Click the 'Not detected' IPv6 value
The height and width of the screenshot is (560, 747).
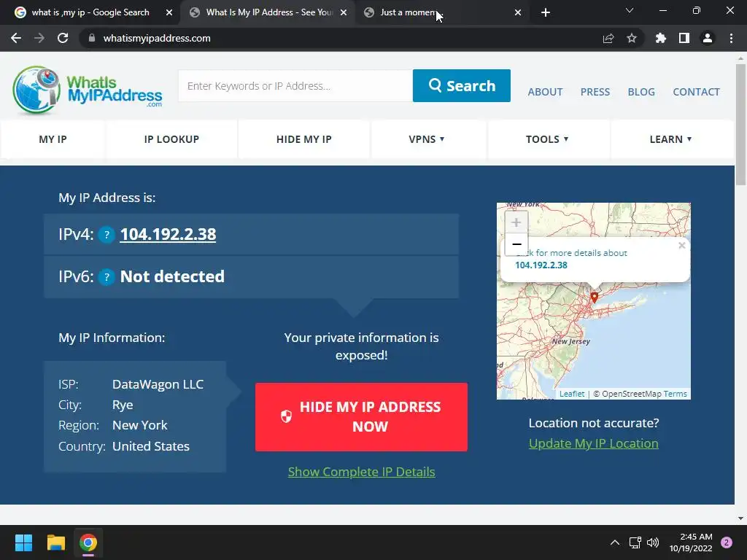[x=172, y=276]
